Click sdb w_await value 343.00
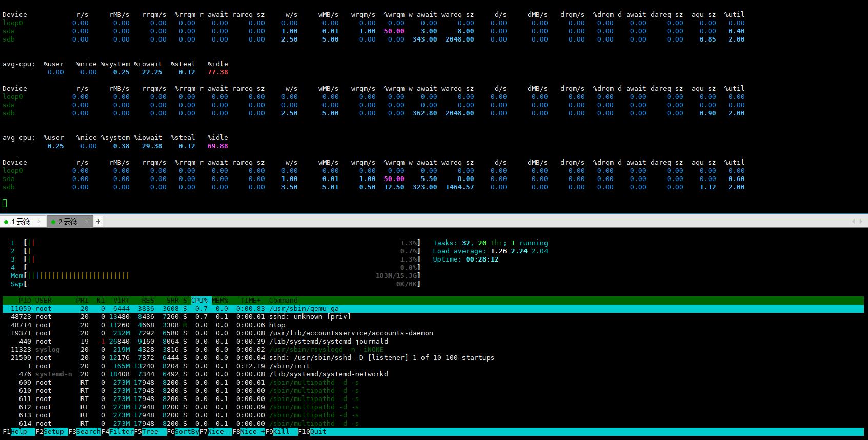This screenshot has width=868, height=440. click(425, 39)
